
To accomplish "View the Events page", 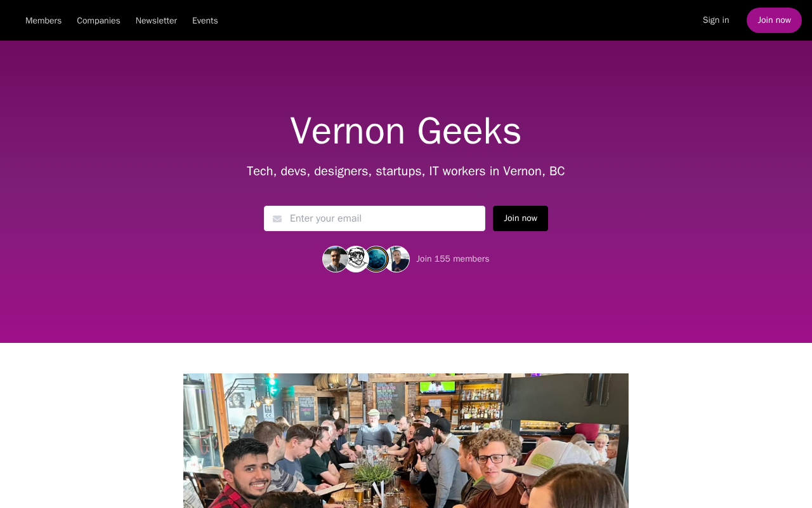I will (x=205, y=20).
